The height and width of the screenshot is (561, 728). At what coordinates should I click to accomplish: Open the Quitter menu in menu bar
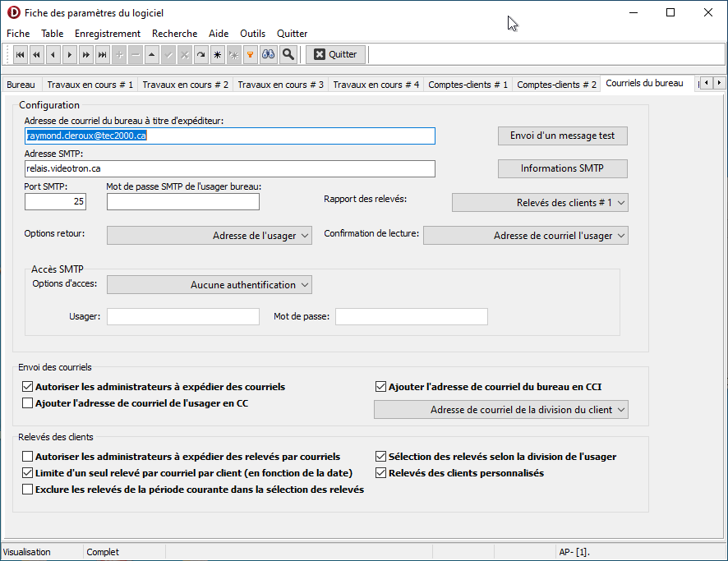[x=292, y=34]
